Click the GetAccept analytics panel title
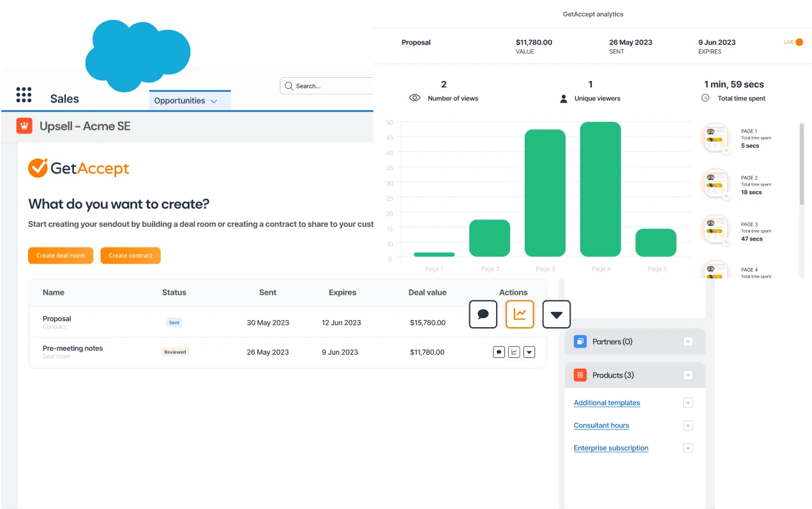Image resolution: width=812 pixels, height=509 pixels. 593,14
